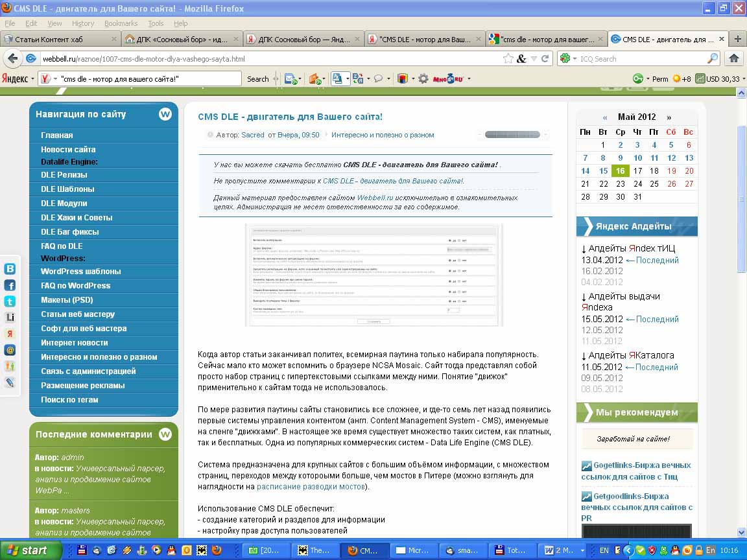Expand the MnogoRu dropdown arrow
The image size is (747, 560).
click(x=469, y=79)
